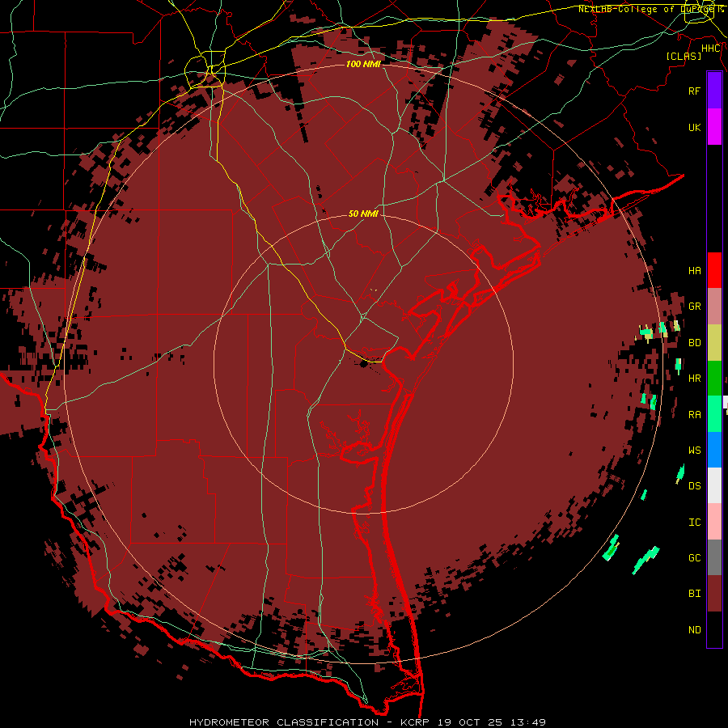728x728 pixels.
Task: Click the "50 NMI" range ring label
Action: [x=363, y=214]
